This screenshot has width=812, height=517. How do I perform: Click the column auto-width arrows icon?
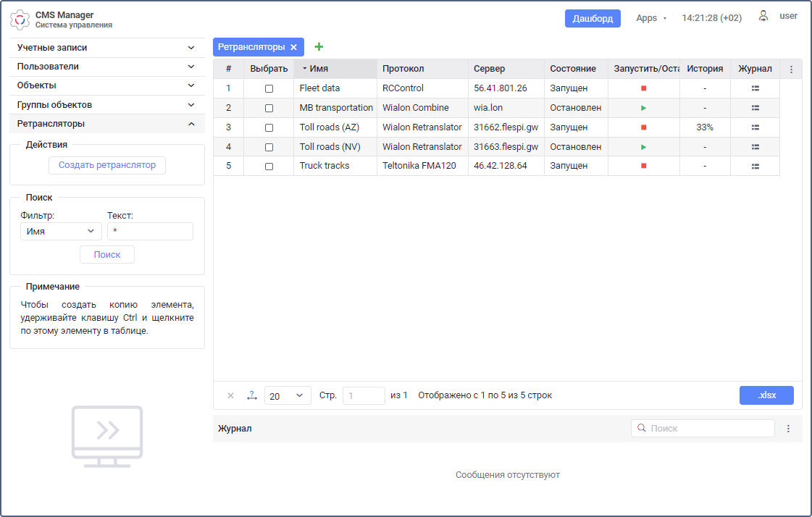click(x=251, y=395)
